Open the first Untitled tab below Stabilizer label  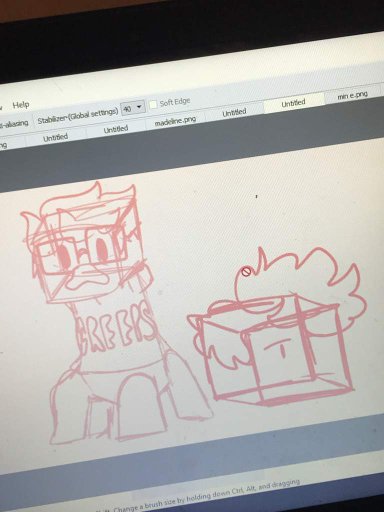coord(56,137)
